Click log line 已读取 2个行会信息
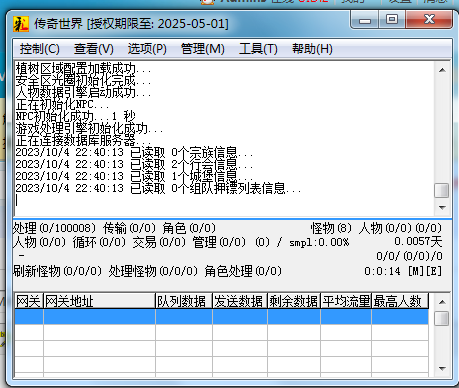Screen dimensions: 459x388 tap(191, 164)
